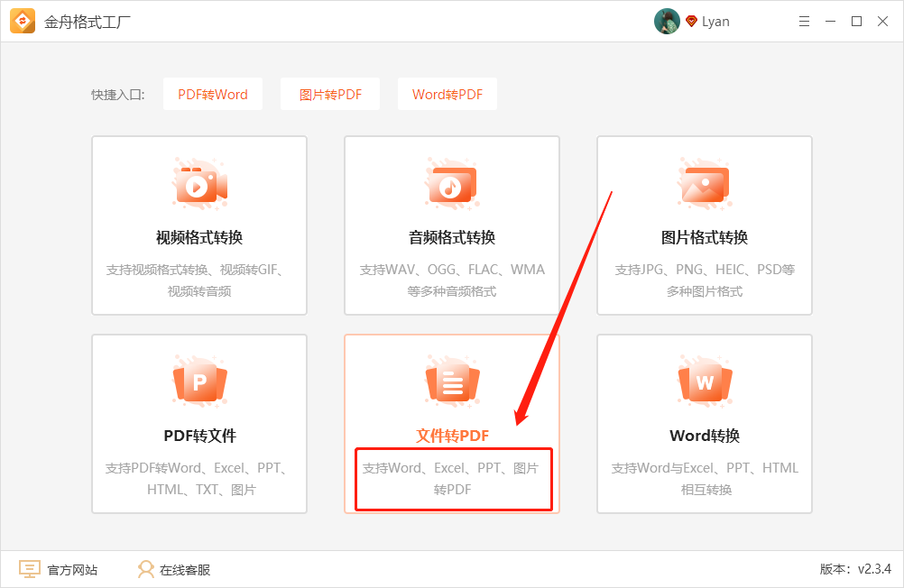Image resolution: width=904 pixels, height=588 pixels.
Task: Click the red VIP gem badge
Action: click(x=691, y=20)
